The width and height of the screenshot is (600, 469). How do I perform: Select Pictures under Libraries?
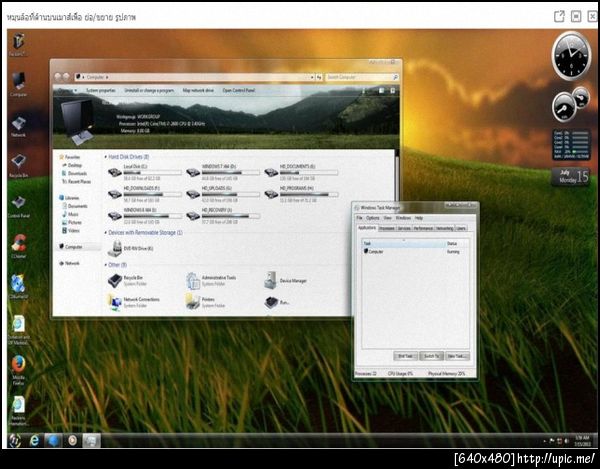(x=72, y=222)
